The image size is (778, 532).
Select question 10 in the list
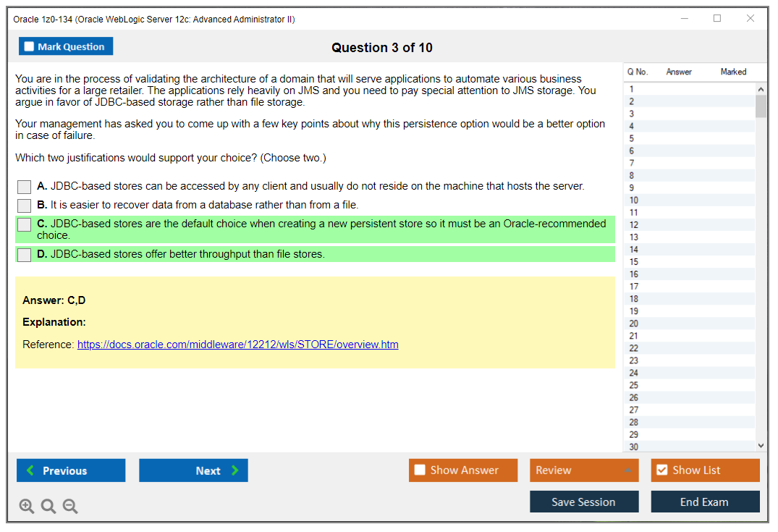point(689,200)
